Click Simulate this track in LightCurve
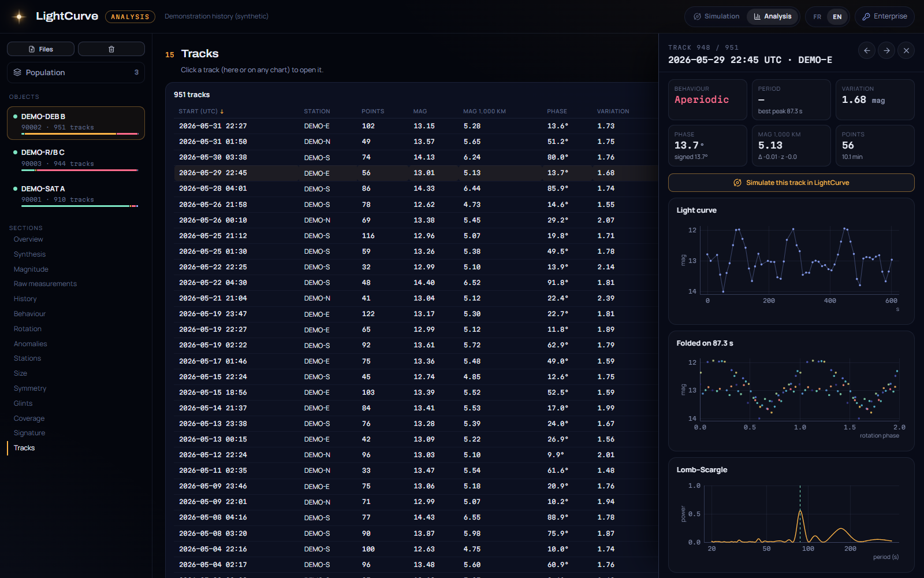 pyautogui.click(x=791, y=183)
